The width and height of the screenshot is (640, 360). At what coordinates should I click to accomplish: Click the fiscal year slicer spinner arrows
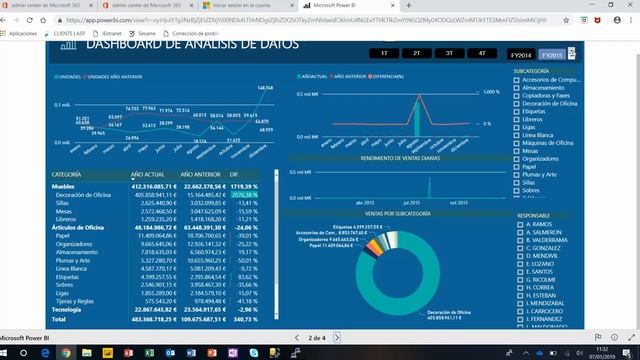point(571,53)
